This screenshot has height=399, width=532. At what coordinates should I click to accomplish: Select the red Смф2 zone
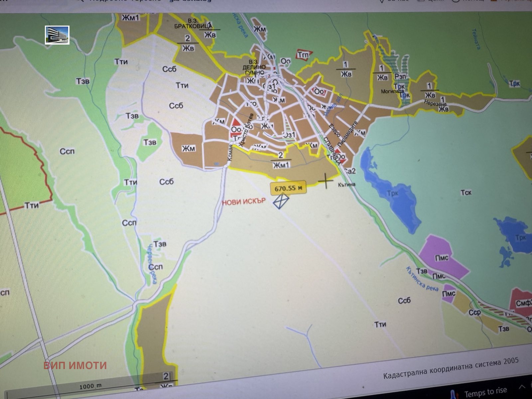[x=523, y=302]
